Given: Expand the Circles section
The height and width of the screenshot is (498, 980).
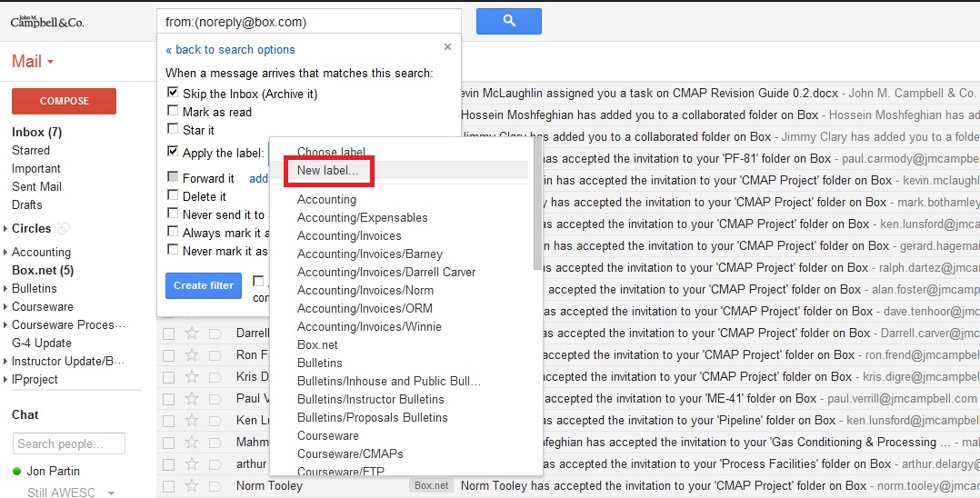Looking at the screenshot, I should pos(5,229).
